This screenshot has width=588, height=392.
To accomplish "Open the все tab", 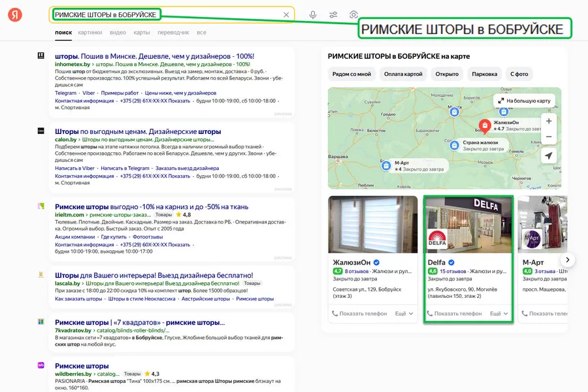I will [x=201, y=32].
